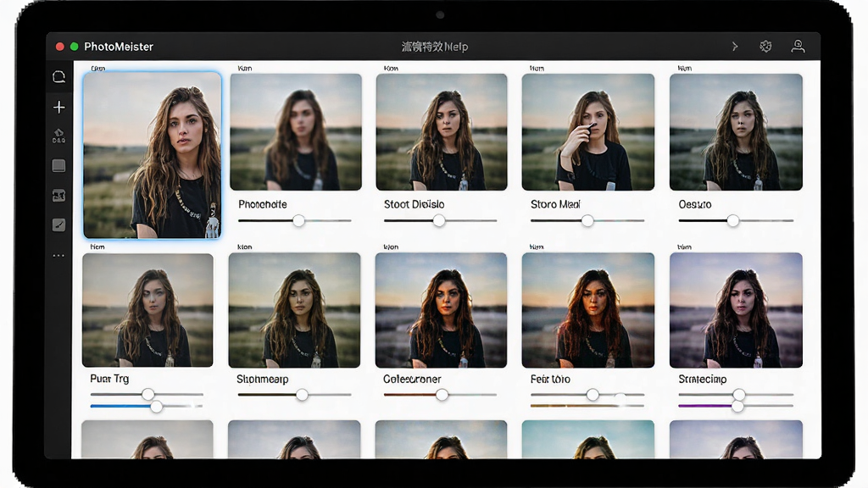The height and width of the screenshot is (488, 868).
Task: Click the right chevron in the title bar
Action: coord(735,47)
